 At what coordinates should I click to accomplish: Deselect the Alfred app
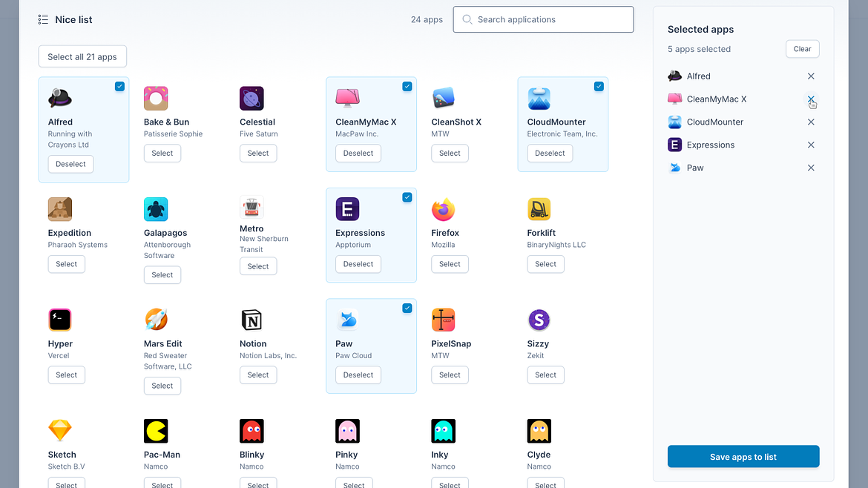tap(71, 164)
